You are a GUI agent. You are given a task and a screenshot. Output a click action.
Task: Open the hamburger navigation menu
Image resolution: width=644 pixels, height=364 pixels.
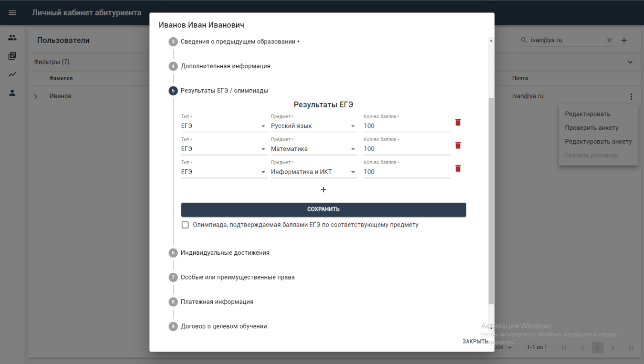(12, 12)
